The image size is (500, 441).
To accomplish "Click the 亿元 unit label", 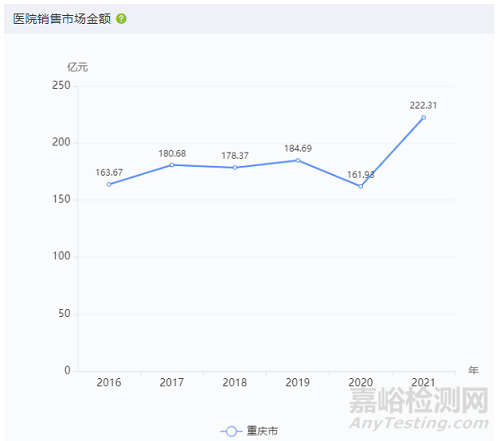I will click(78, 67).
